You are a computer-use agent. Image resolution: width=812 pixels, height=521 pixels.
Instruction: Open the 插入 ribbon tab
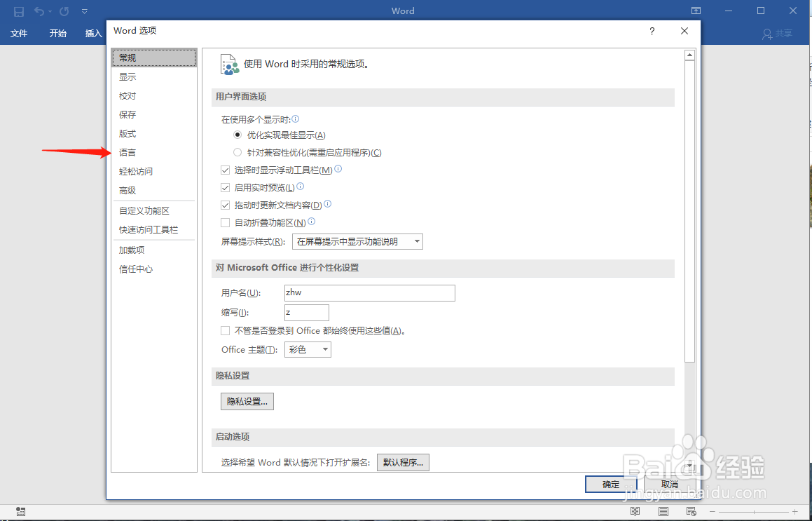point(94,34)
